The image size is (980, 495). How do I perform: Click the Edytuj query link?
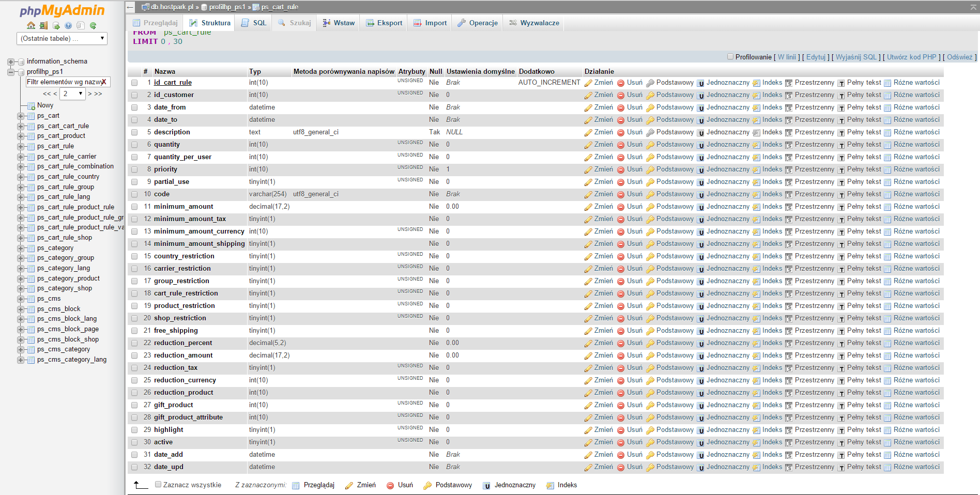(x=816, y=57)
